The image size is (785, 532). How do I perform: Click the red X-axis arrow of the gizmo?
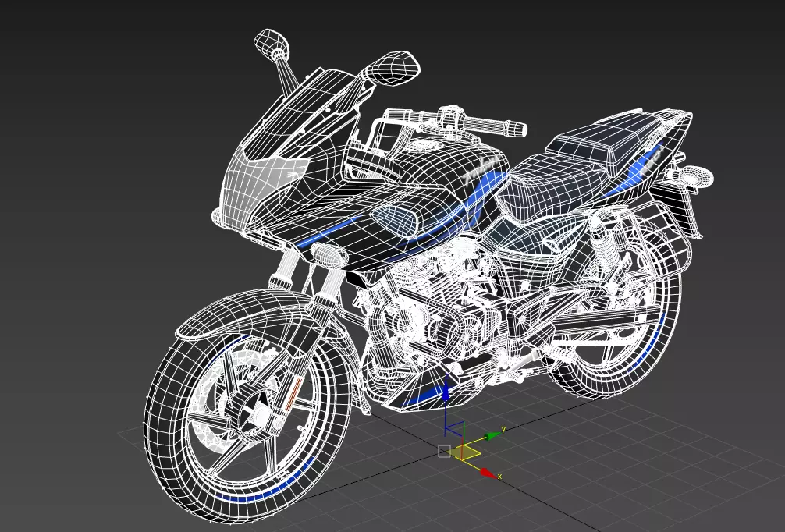[487, 473]
